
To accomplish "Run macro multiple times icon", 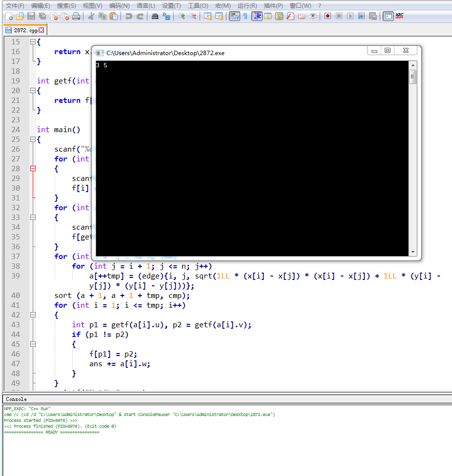I will tap(362, 16).
